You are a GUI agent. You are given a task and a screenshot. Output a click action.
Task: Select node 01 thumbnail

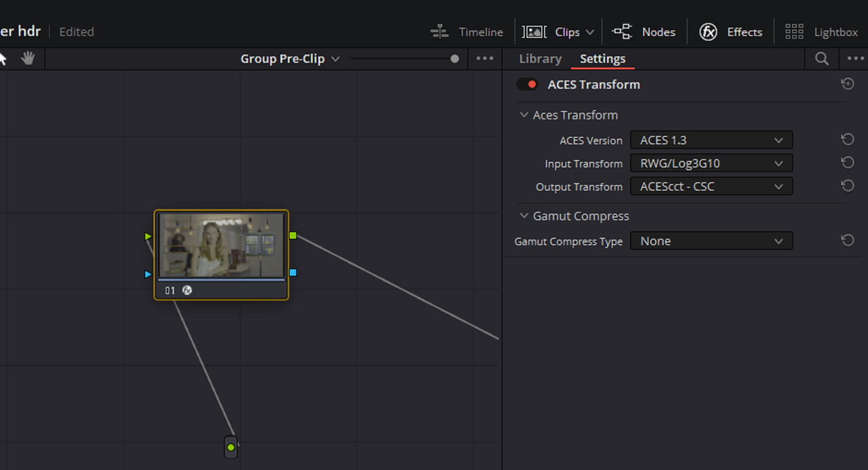tap(221, 245)
